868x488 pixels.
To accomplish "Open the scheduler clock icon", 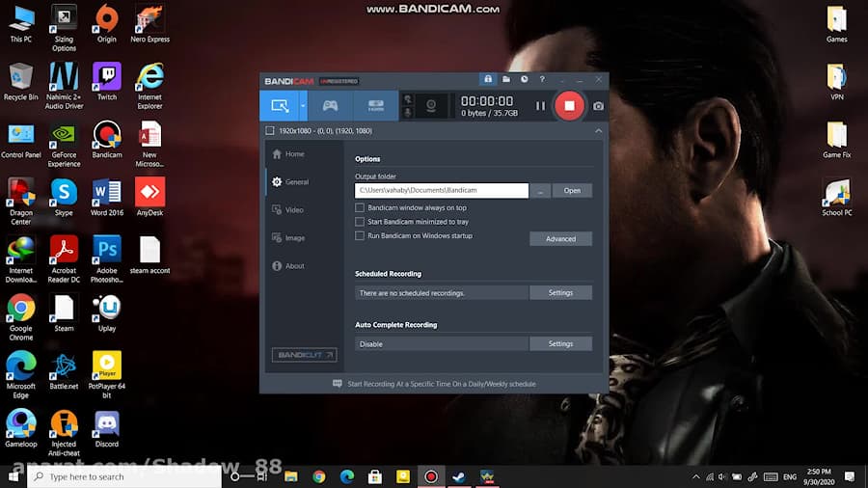I will point(524,79).
